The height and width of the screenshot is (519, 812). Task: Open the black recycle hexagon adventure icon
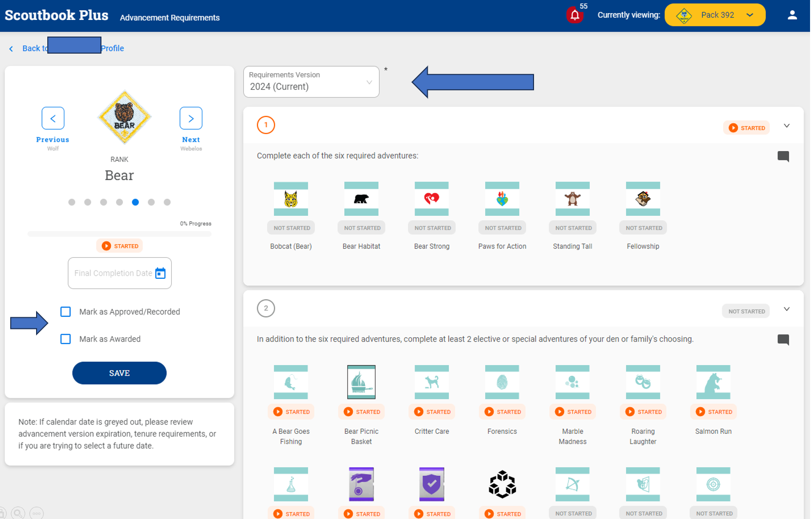503,485
